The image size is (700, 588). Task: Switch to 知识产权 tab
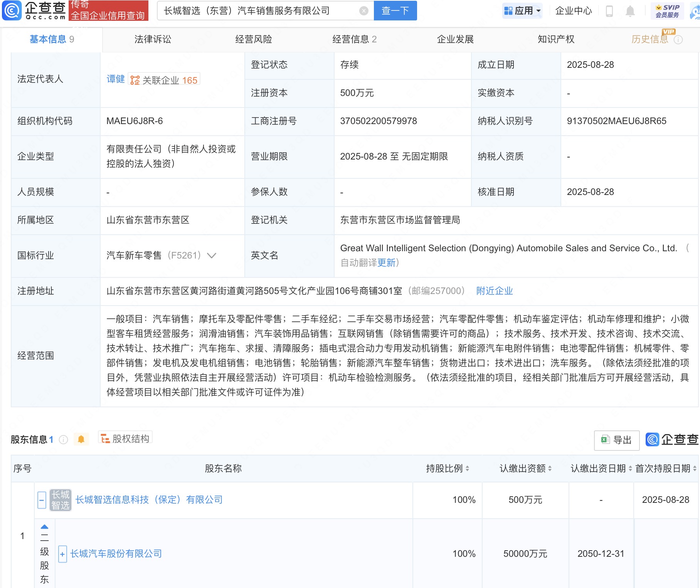[x=556, y=39]
